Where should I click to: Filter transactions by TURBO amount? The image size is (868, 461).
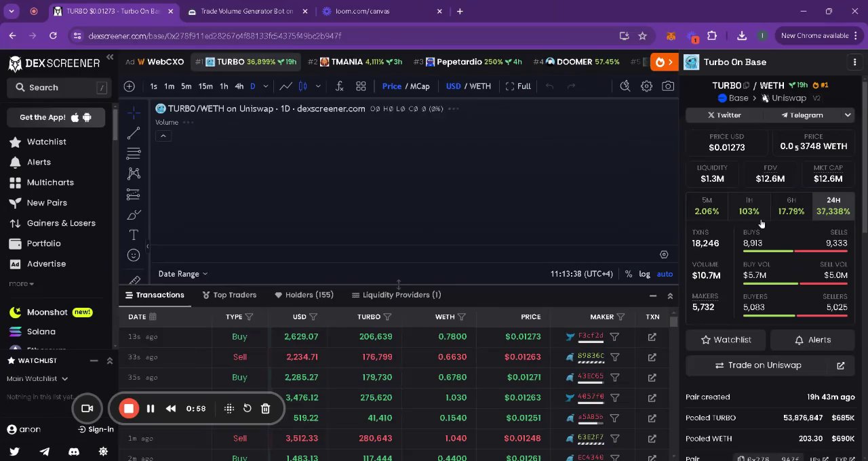tap(387, 317)
